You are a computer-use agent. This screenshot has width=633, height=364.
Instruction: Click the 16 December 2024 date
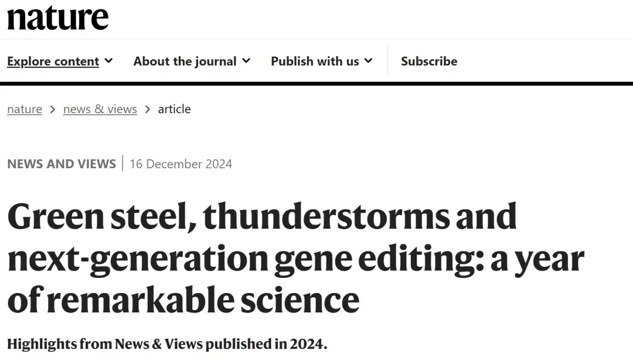[x=181, y=164]
